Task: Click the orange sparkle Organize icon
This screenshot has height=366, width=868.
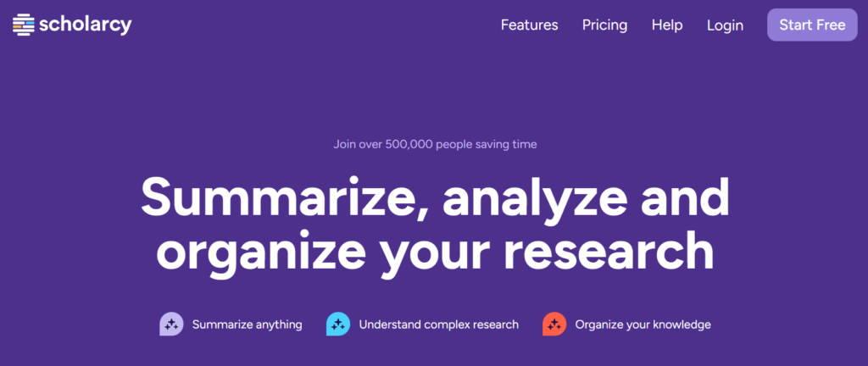Action: pyautogui.click(x=554, y=324)
